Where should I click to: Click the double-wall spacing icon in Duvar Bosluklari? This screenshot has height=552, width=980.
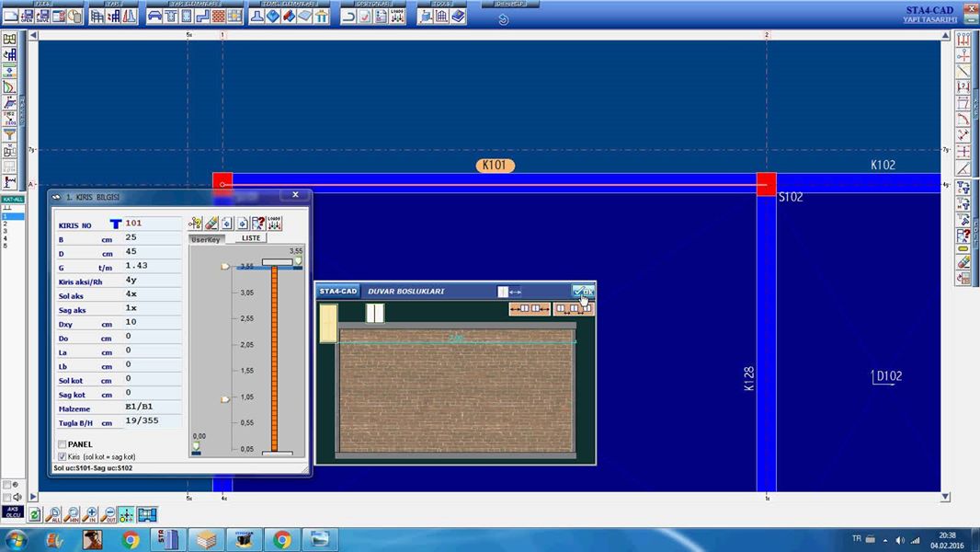[573, 308]
